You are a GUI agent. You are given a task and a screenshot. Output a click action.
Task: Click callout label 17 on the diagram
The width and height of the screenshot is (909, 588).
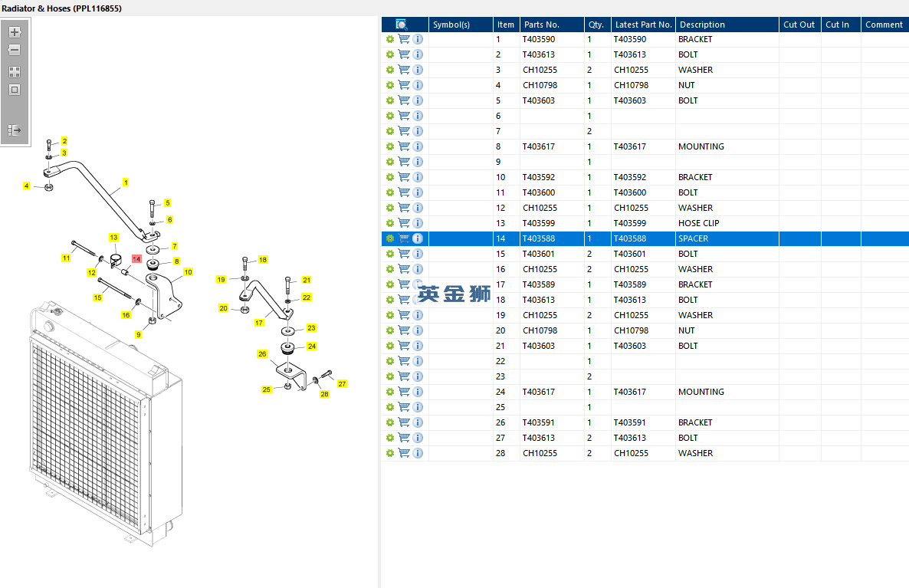[x=258, y=323]
